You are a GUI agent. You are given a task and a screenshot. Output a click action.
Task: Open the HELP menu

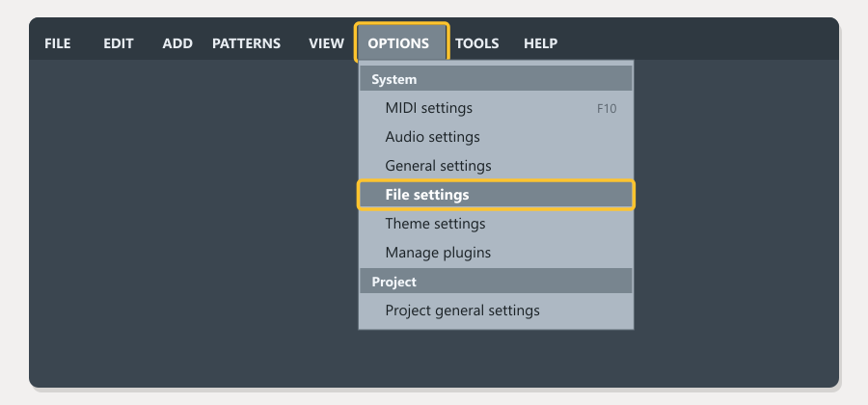[541, 43]
